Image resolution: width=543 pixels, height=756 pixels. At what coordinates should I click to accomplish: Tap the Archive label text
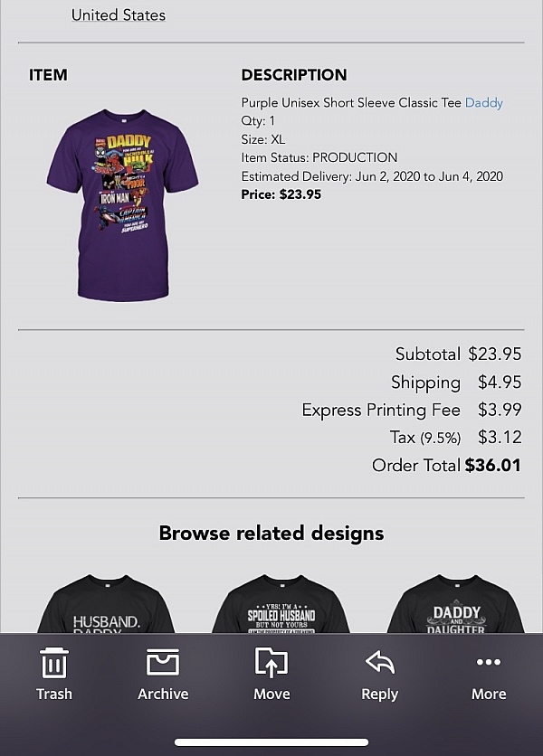[163, 694]
